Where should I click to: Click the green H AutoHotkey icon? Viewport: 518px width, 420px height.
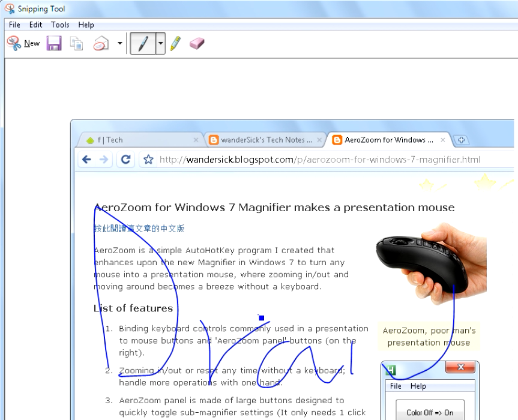[x=391, y=370]
